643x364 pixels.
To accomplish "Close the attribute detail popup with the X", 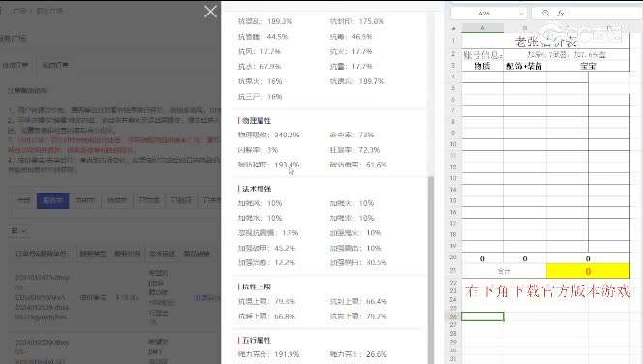I will click(x=210, y=12).
